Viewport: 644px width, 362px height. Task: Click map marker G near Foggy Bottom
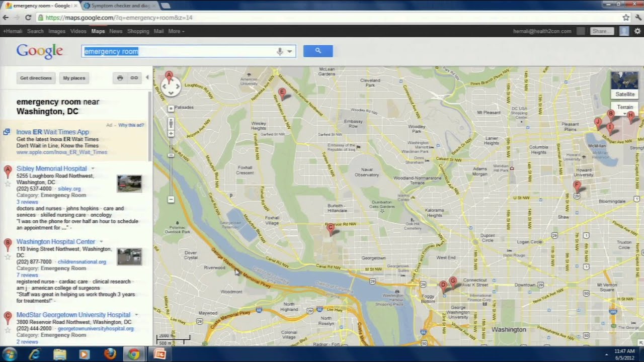click(x=453, y=282)
